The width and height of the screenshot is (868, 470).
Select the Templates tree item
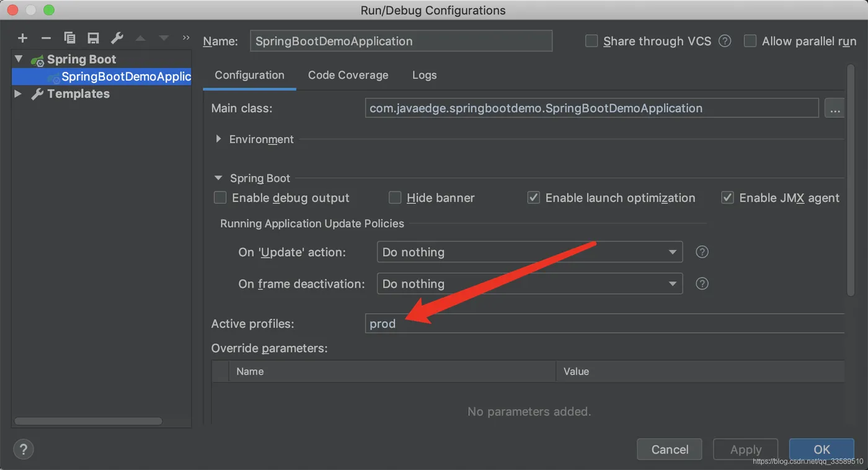pos(78,94)
